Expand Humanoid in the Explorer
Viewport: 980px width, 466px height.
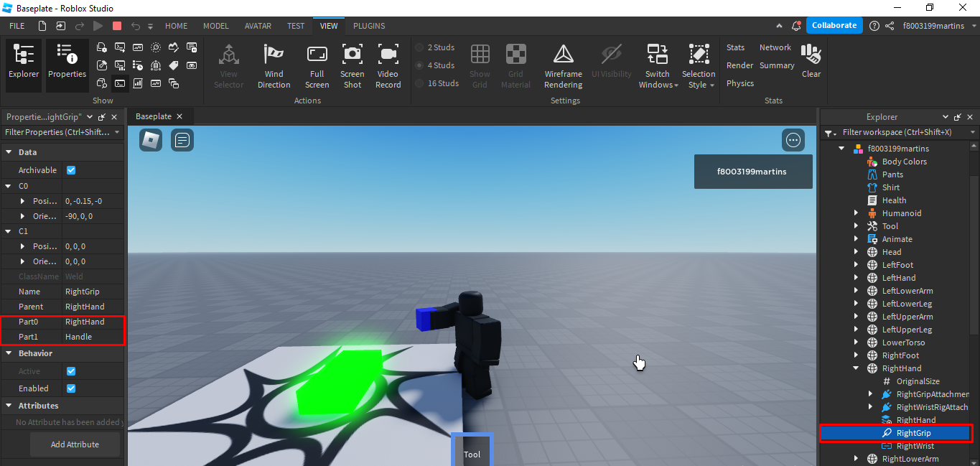tap(855, 213)
